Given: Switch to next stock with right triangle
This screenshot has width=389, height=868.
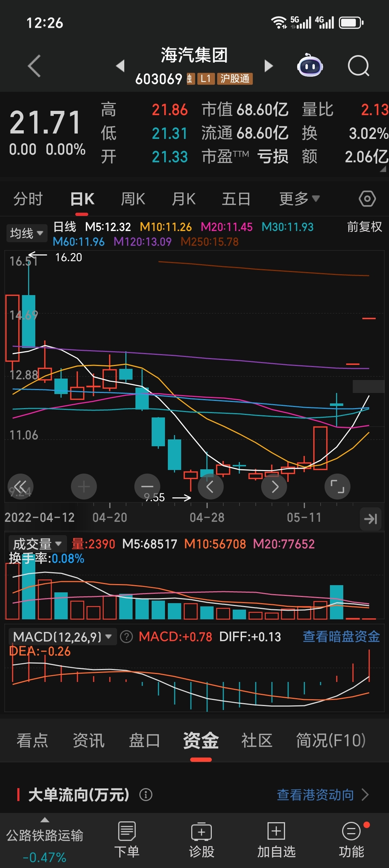Looking at the screenshot, I should [x=268, y=66].
